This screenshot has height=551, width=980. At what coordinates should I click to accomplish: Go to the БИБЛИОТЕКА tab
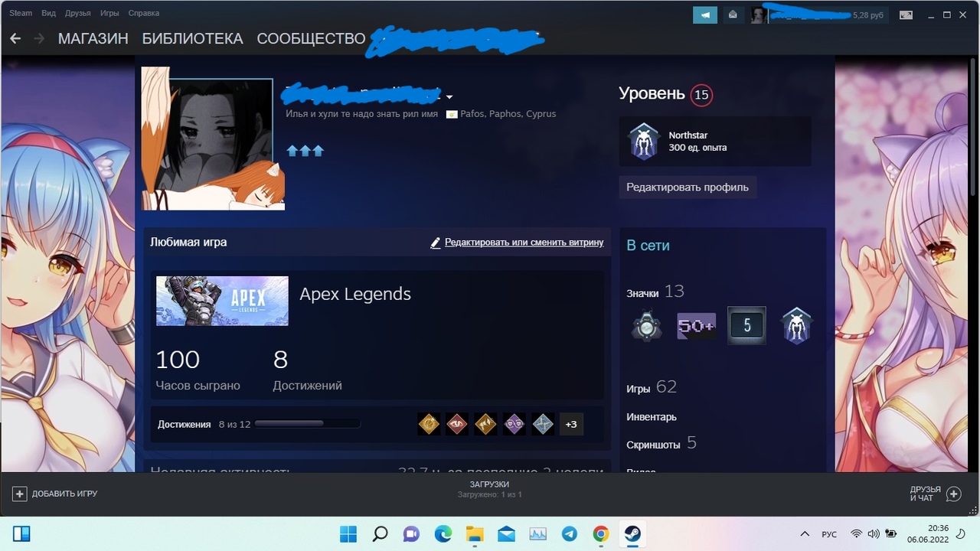coord(193,38)
